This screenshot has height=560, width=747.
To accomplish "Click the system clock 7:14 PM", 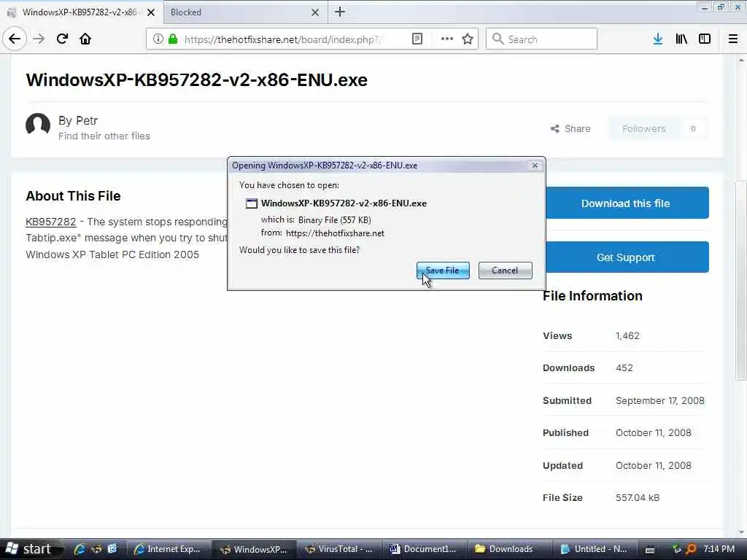I will 719,549.
